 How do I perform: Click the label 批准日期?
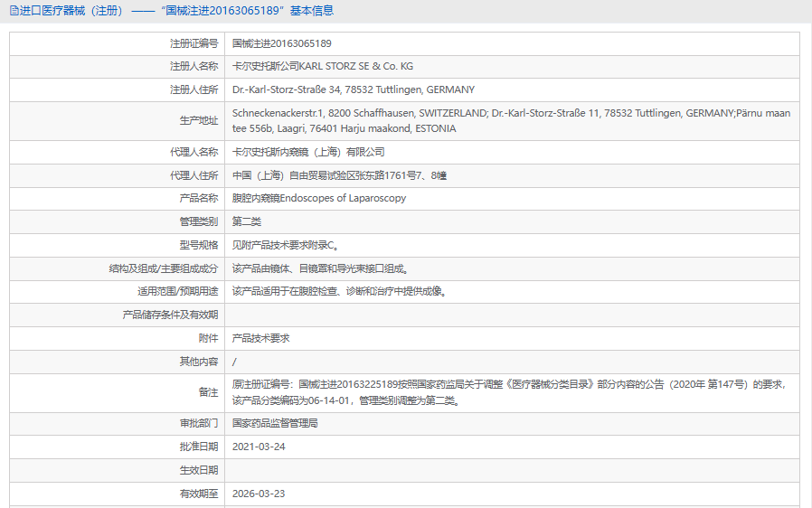[199, 447]
